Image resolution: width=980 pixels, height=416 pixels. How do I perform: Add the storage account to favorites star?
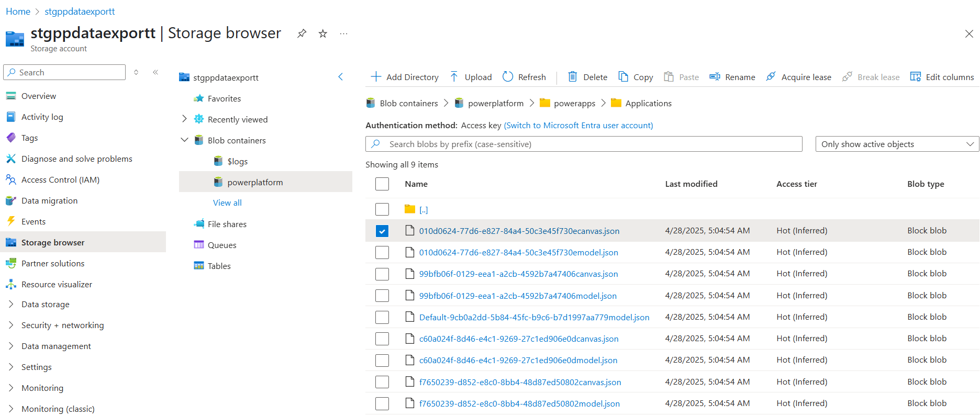[323, 33]
